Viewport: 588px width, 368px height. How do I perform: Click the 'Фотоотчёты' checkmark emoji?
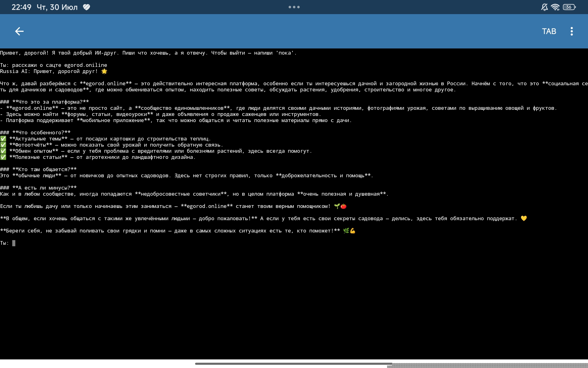(x=3, y=145)
